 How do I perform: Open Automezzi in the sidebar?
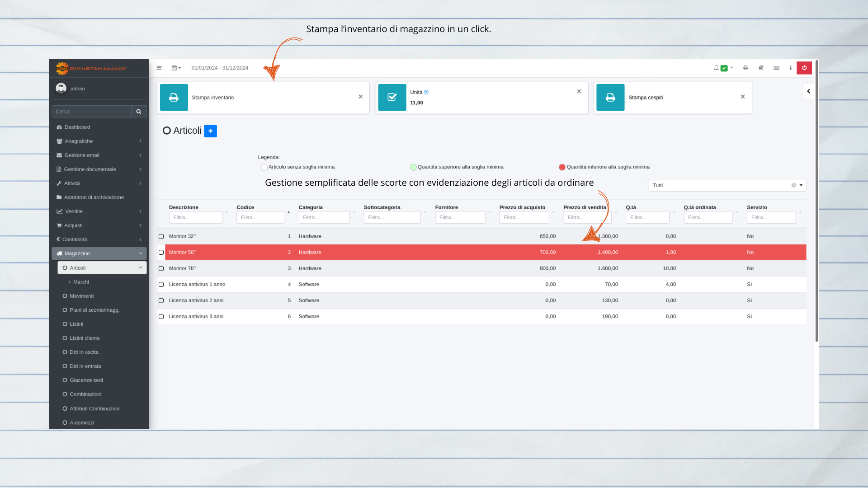coord(102,422)
